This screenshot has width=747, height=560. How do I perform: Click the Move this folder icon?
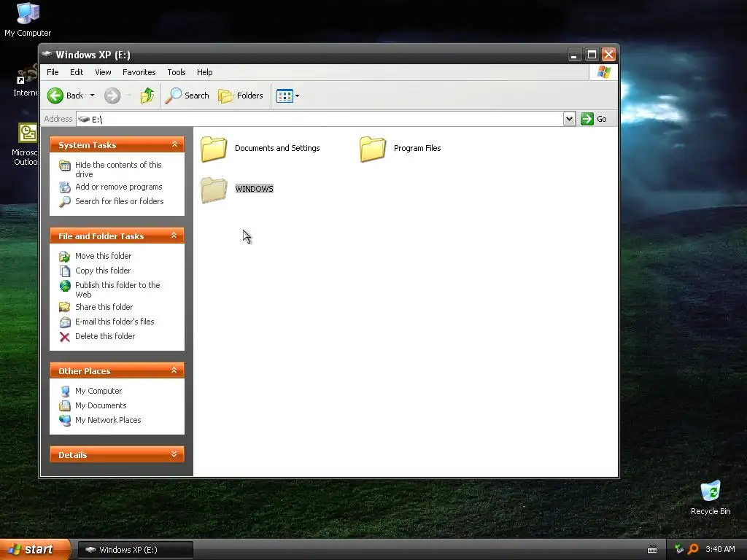point(65,257)
